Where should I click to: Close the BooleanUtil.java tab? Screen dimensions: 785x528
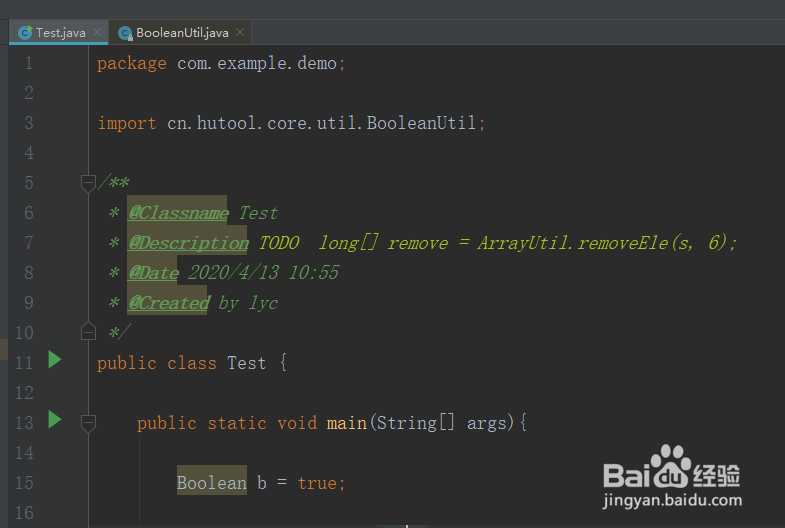point(240,32)
